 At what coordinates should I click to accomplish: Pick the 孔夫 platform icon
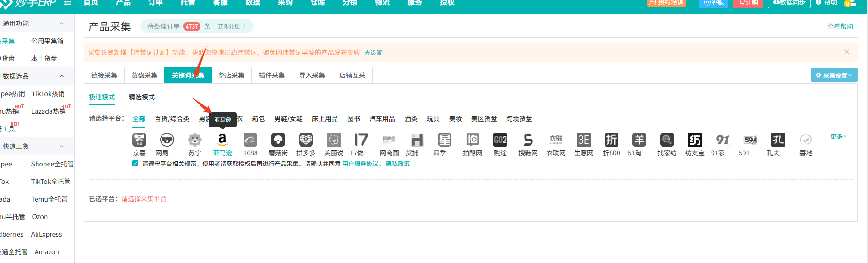click(x=778, y=140)
